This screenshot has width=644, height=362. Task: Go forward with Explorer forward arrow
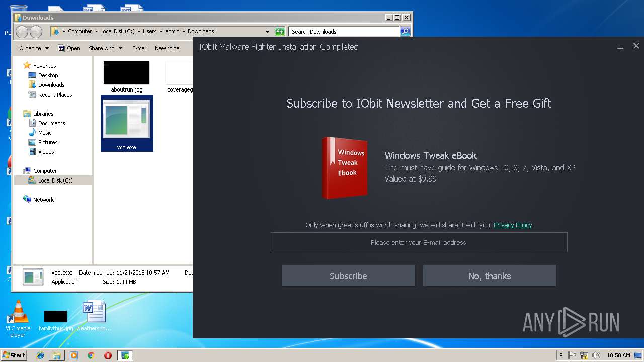pos(36,32)
